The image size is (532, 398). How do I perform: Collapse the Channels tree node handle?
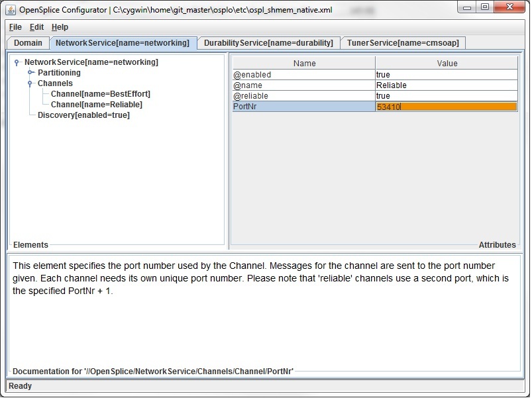click(30, 83)
